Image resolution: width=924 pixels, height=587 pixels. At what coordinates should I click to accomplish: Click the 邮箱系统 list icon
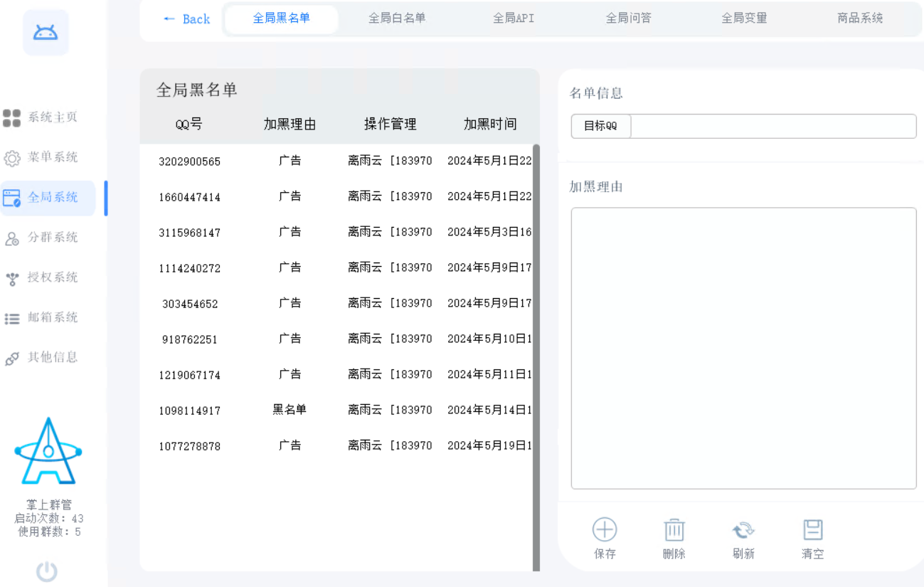(12, 319)
